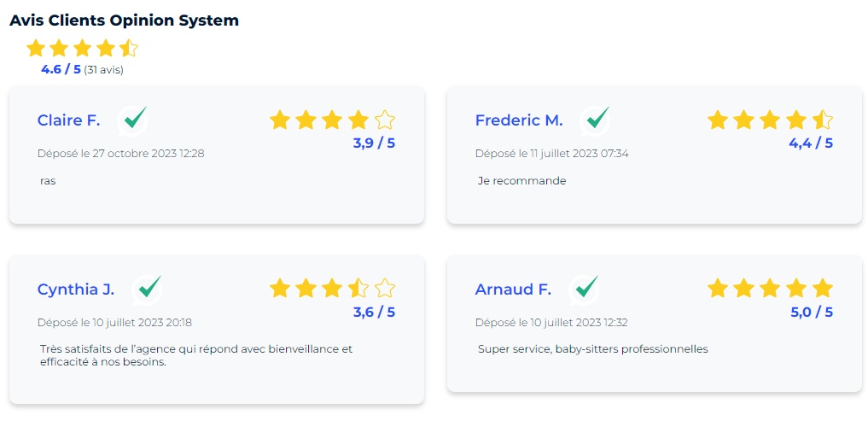Screen dimensions: 868x421
Task: Open reviewer name Claire F.
Action: tap(68, 120)
